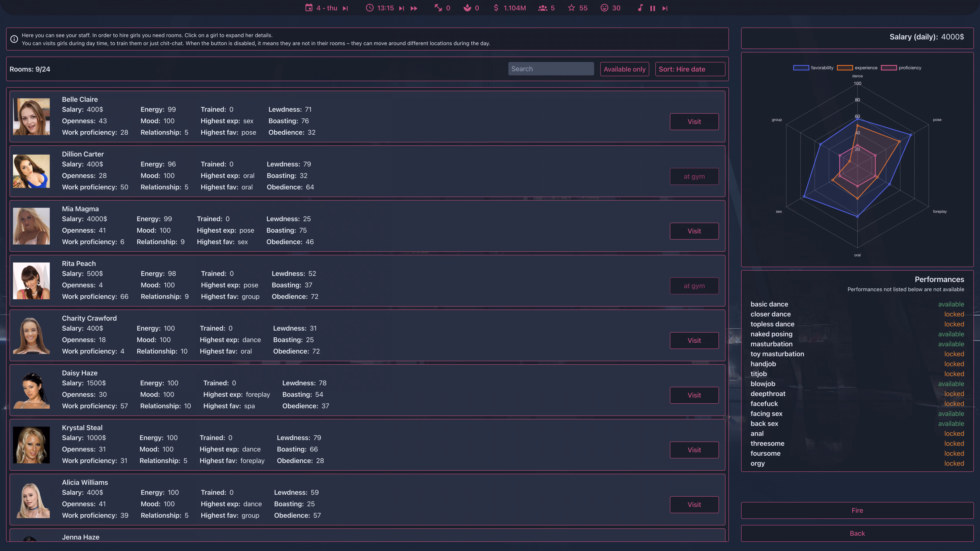
Task: Open Alicia Williams's portrait thumbnail
Action: pos(31,500)
